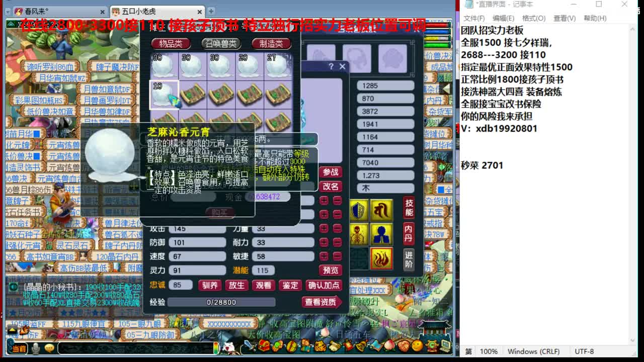
Task: Confirm points with 确认加点 button
Action: pyautogui.click(x=324, y=286)
